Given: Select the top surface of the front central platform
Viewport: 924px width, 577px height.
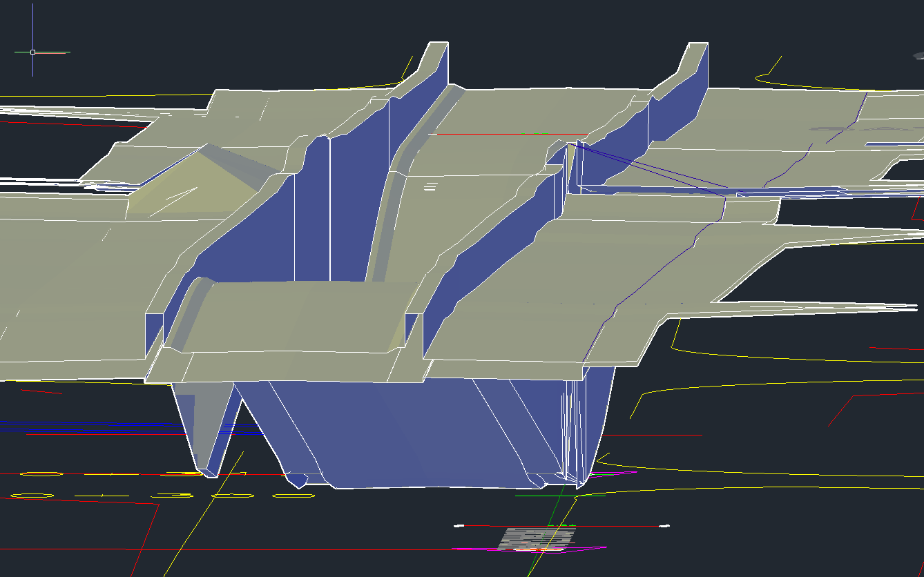Looking at the screenshot, I should (x=297, y=317).
